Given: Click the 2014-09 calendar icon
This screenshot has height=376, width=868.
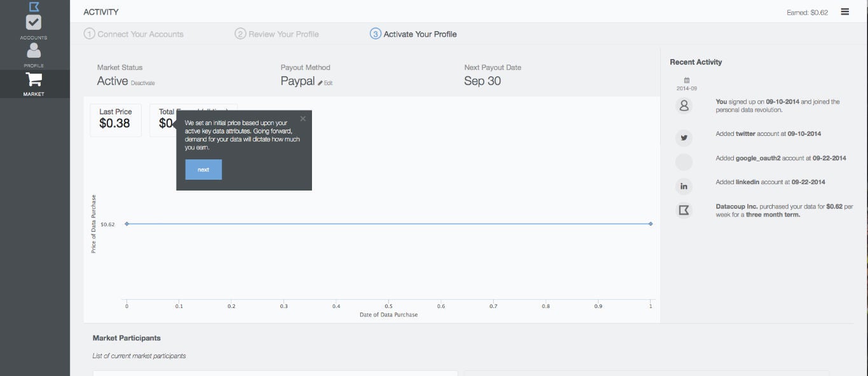Looking at the screenshot, I should tap(686, 81).
